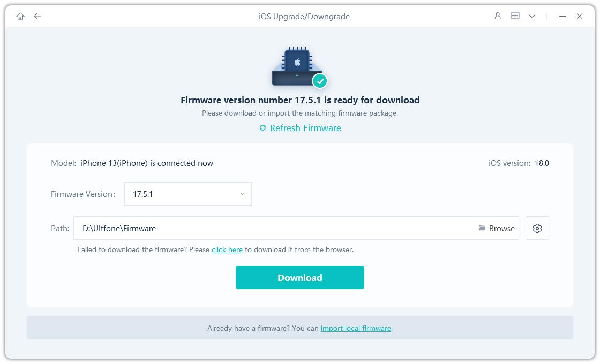Click the green checkmark badge
The height and width of the screenshot is (364, 600).
pos(320,81)
